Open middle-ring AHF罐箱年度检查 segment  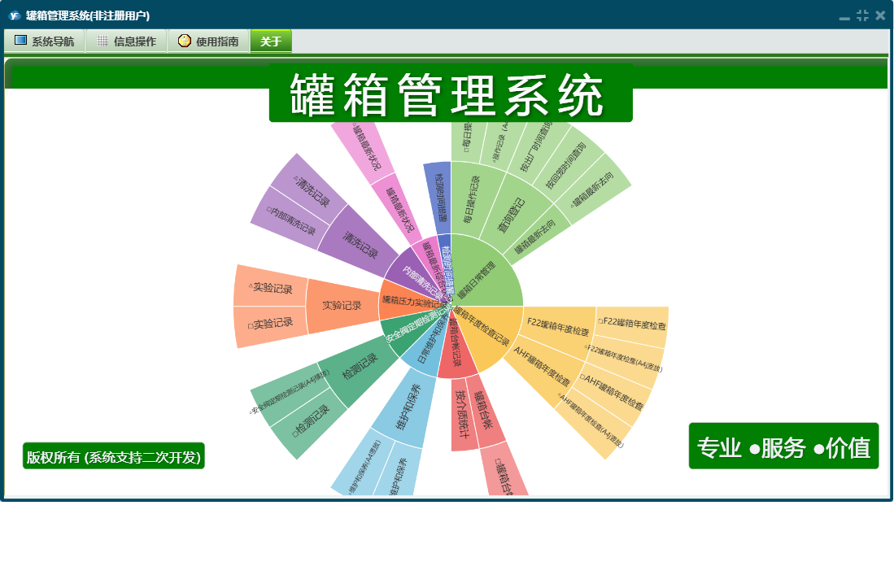tap(542, 368)
